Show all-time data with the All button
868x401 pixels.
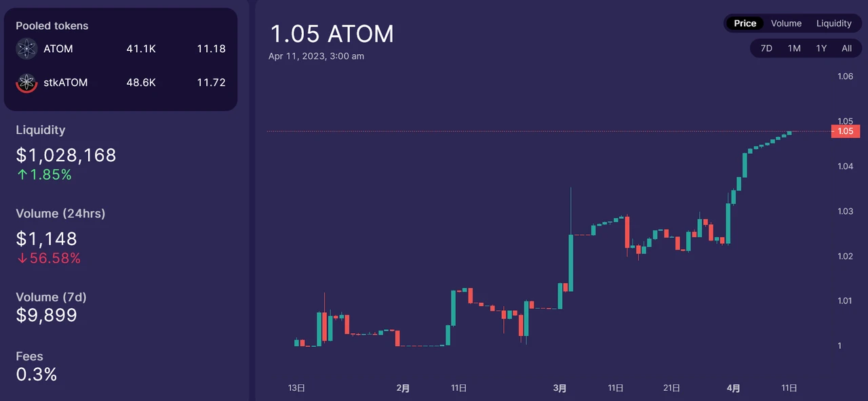pos(846,48)
